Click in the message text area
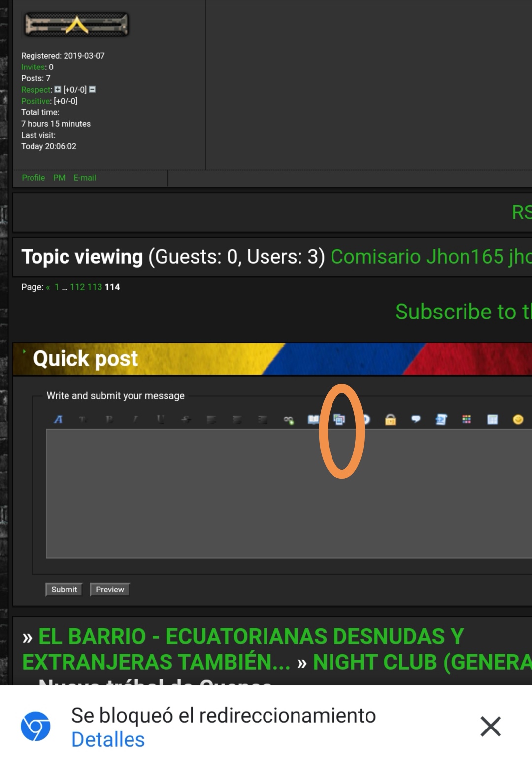The image size is (532, 764). (x=289, y=494)
